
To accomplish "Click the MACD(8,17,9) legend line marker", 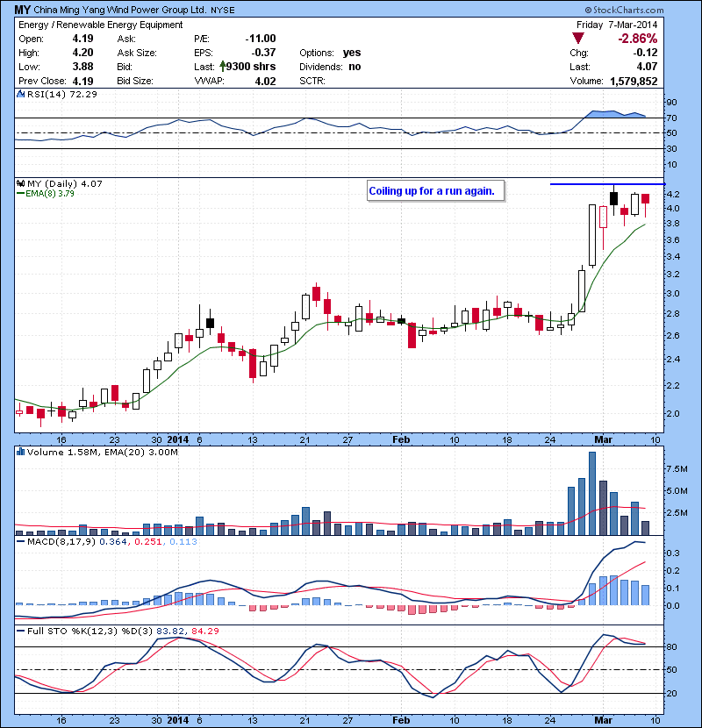I will point(20,541).
